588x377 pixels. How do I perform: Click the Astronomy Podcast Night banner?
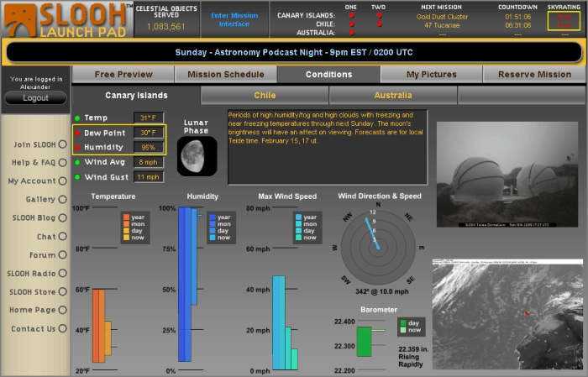pos(294,52)
